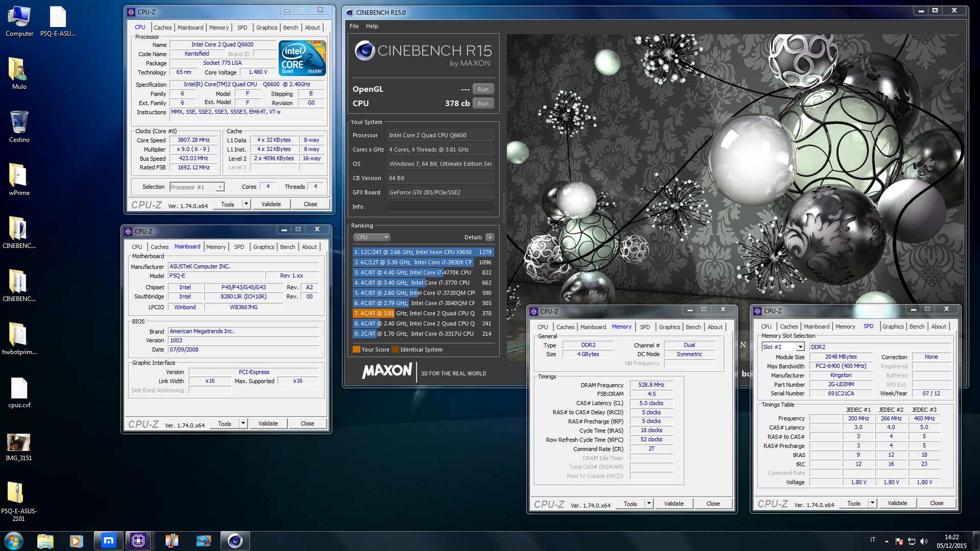Image resolution: width=980 pixels, height=551 pixels.
Task: Select ranking row 9 Core i5-3317U
Action: 423,334
